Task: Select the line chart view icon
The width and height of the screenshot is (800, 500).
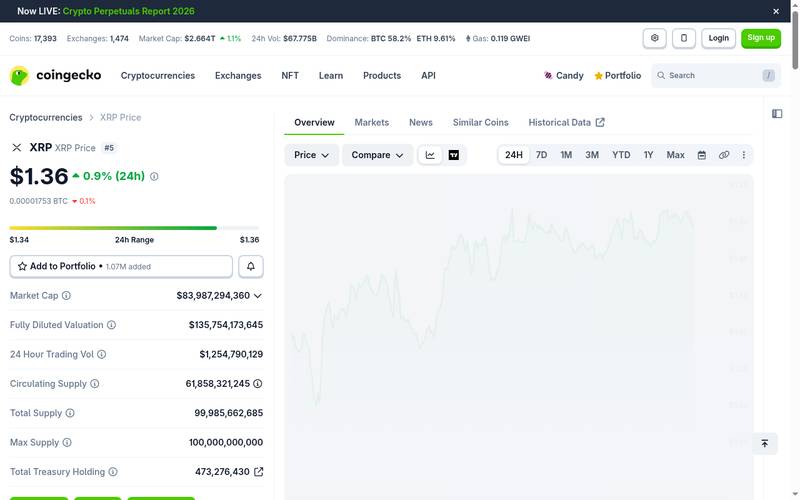Action: click(430, 155)
